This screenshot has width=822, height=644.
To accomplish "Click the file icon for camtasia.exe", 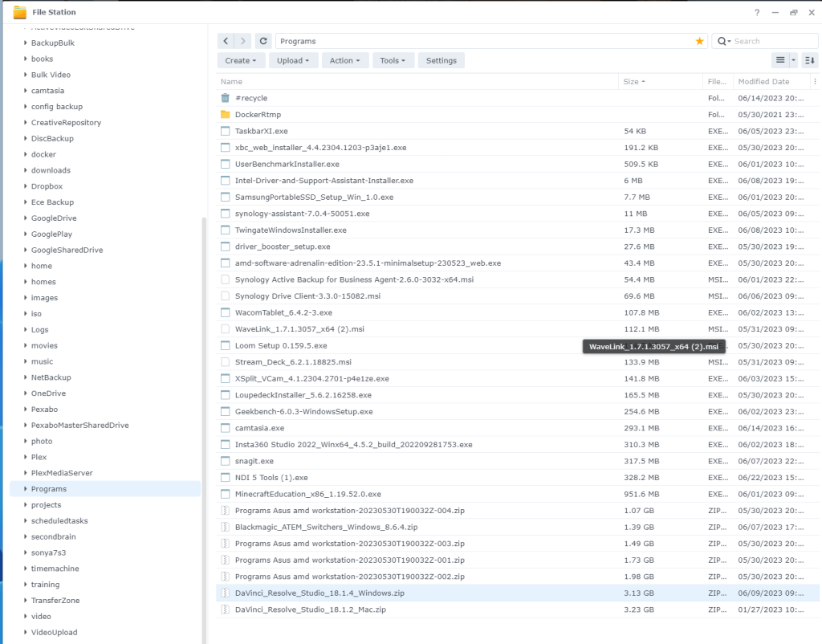I will click(226, 428).
